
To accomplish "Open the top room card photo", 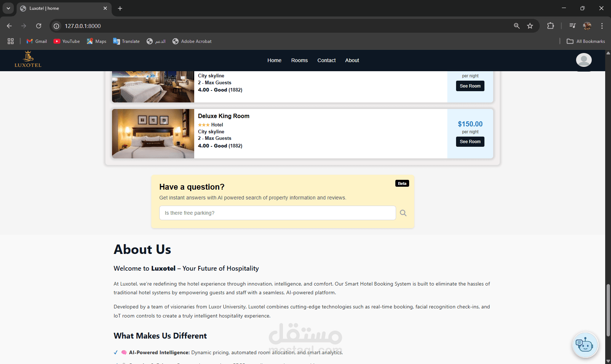I will pos(153,87).
